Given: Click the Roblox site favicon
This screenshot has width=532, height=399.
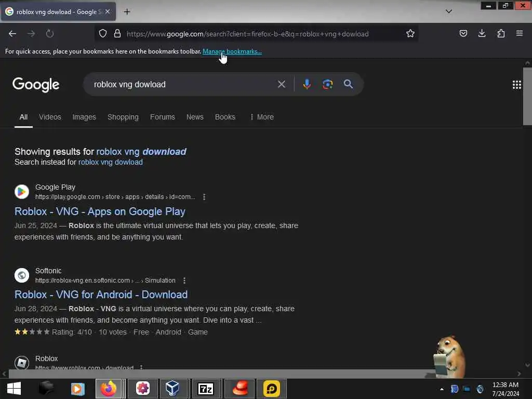Looking at the screenshot, I should point(22,363).
